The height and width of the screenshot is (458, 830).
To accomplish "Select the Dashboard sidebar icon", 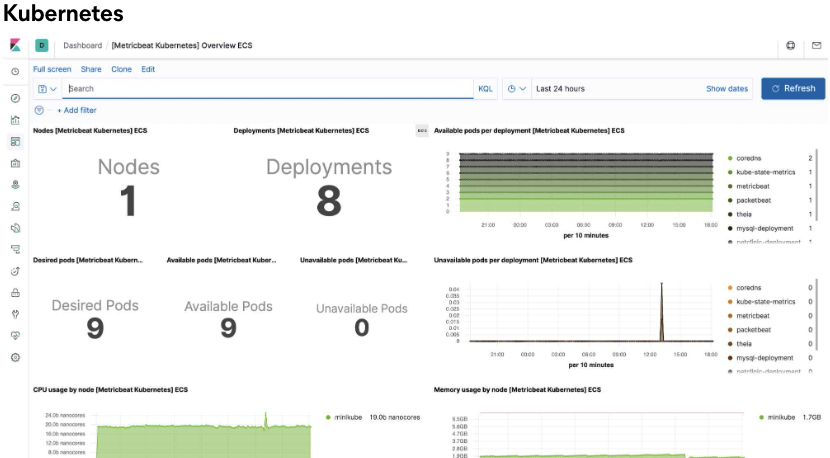I will pos(15,141).
